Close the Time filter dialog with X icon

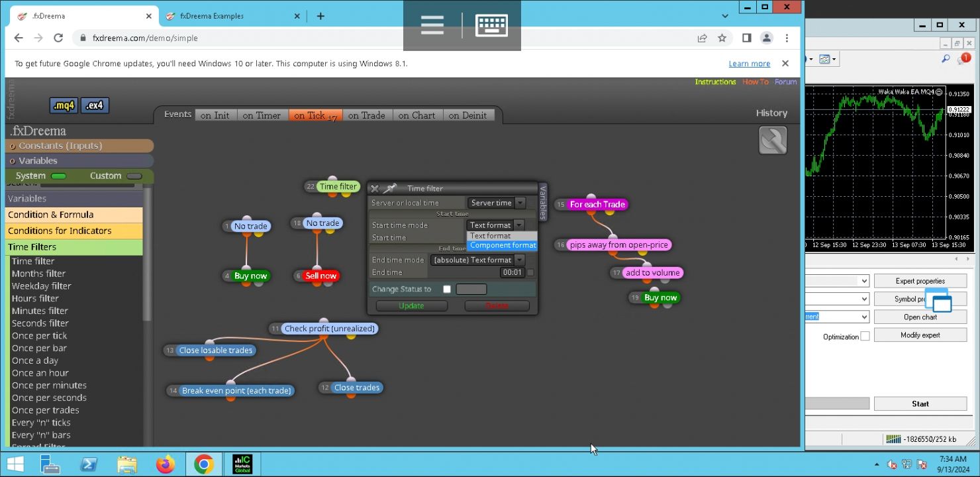pos(375,189)
